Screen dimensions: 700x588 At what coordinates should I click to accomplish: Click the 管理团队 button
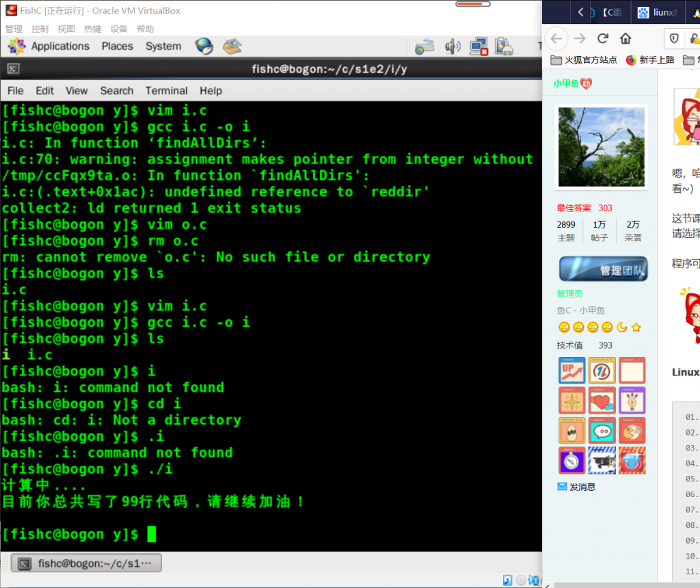[x=602, y=269]
